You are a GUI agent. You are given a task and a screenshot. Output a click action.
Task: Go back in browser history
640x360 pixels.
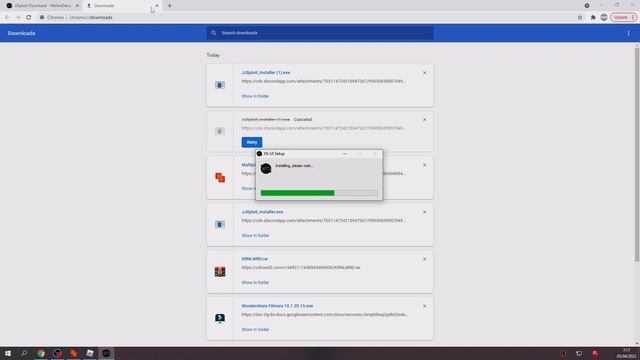coord(7,18)
